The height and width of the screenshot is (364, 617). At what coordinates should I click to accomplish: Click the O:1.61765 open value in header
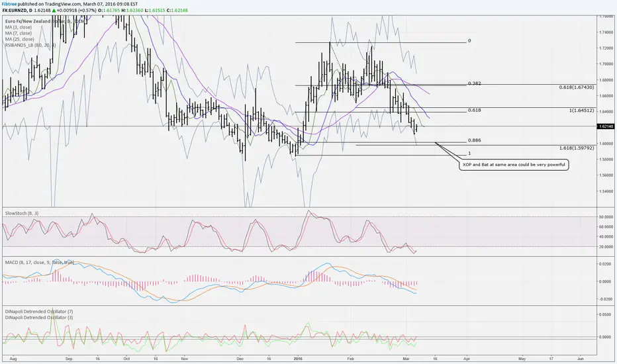point(109,9)
